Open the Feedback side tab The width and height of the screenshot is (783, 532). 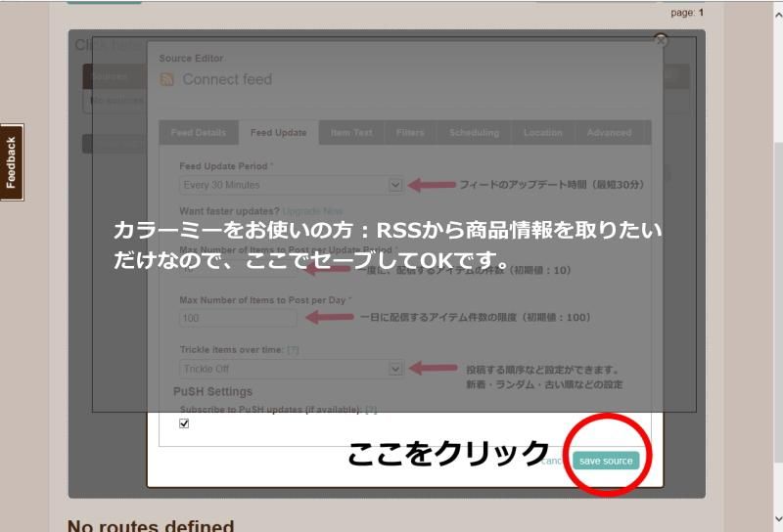[x=12, y=162]
